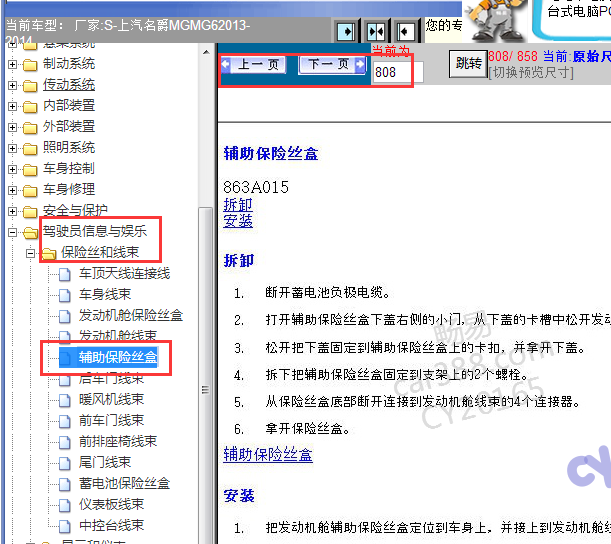Expand the 内部装置 folder

tap(12, 106)
